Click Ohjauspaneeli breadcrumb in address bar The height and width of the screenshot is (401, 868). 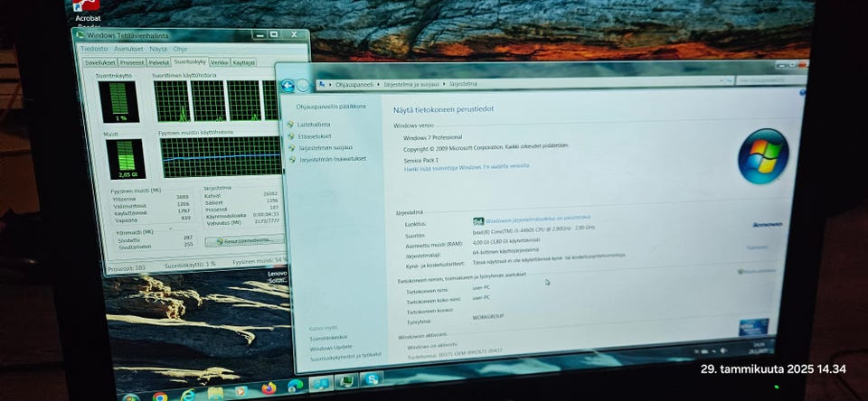(354, 84)
